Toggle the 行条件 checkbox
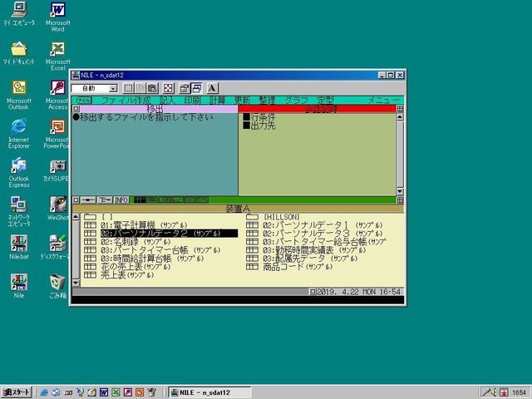 [x=247, y=117]
